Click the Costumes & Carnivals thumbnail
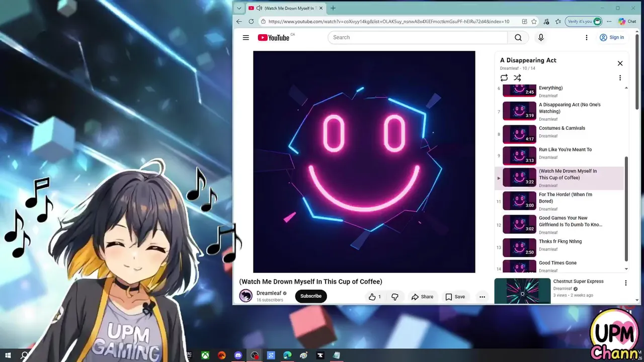 (x=519, y=134)
